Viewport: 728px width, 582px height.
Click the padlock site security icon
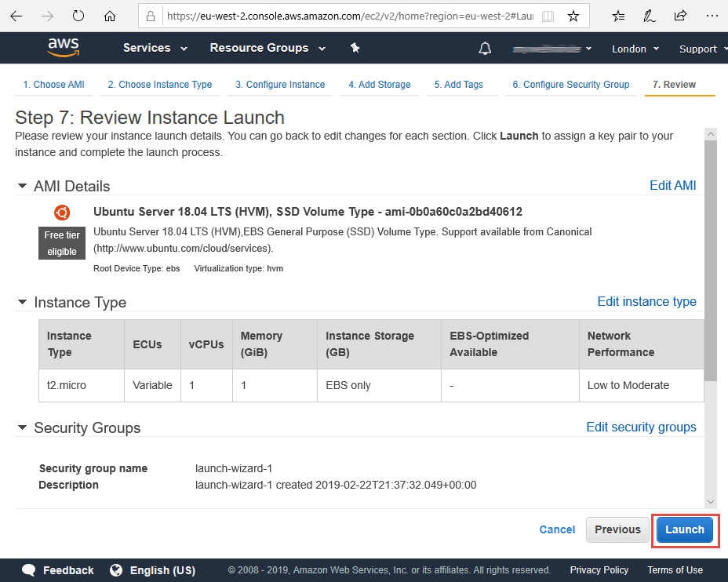[151, 16]
